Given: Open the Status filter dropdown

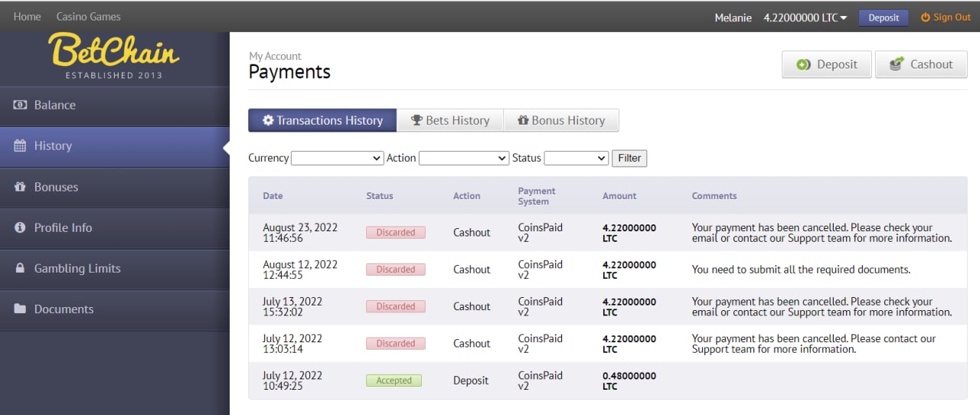Looking at the screenshot, I should tap(576, 158).
